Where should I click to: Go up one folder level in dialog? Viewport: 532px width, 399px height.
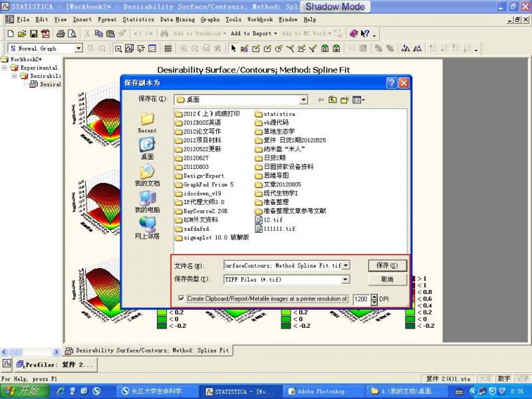332,100
